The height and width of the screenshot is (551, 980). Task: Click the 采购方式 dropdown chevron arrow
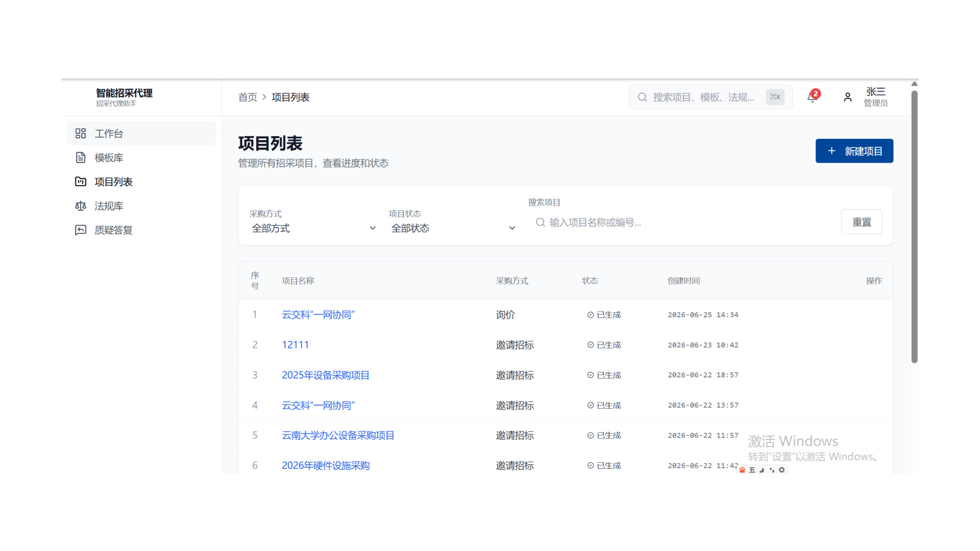tap(373, 228)
